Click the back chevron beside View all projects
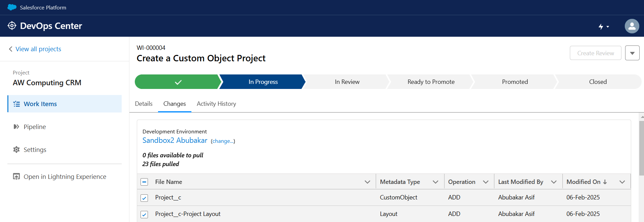The width and height of the screenshot is (644, 222). 10,49
